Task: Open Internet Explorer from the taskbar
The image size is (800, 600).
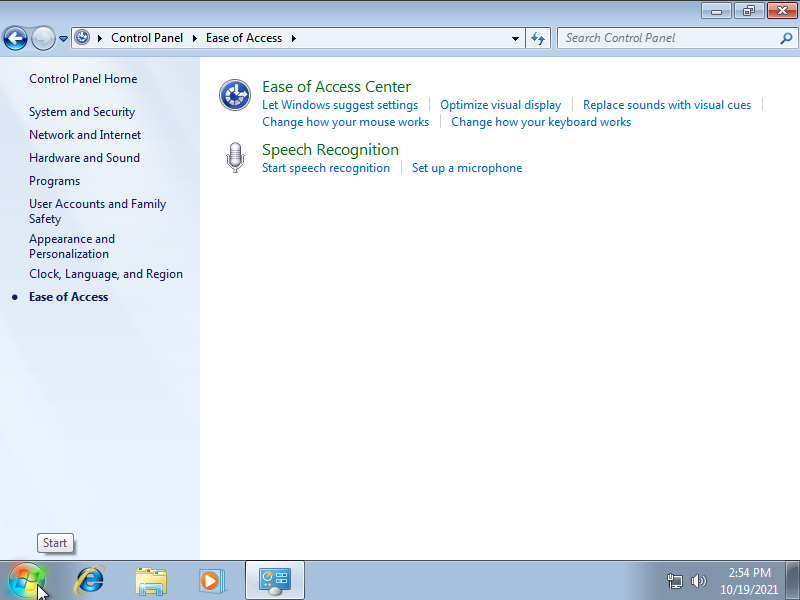Action: [x=90, y=580]
